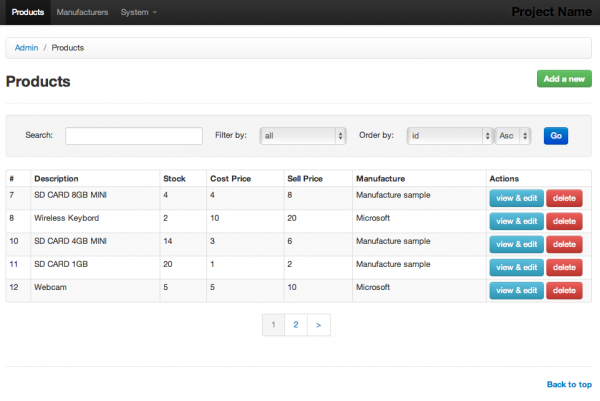Delete the Wireless Keybord product

[x=564, y=221]
